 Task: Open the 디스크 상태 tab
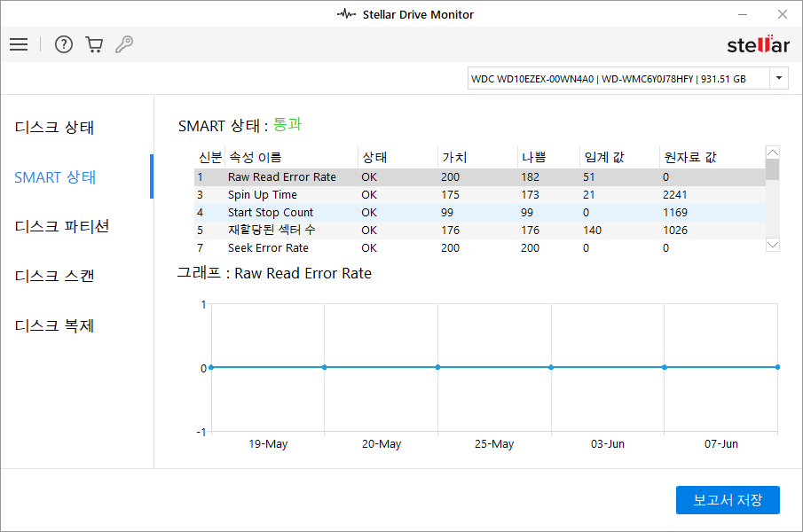[55, 128]
